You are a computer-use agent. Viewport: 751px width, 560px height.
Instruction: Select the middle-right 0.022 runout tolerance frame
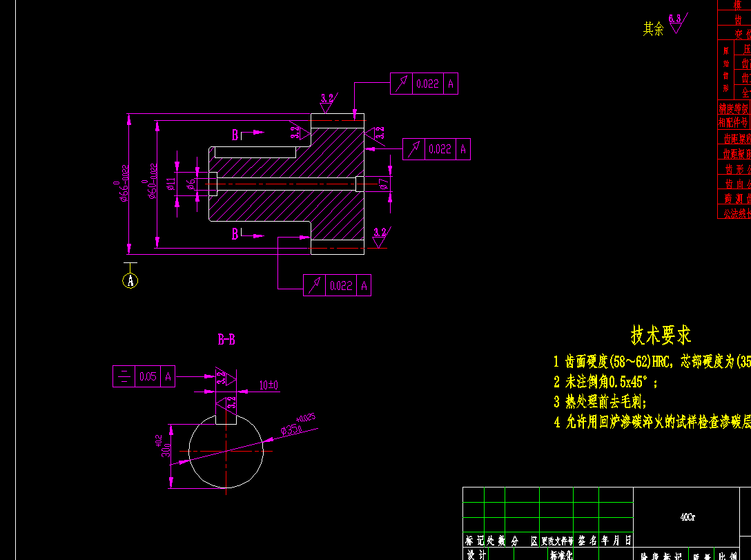(x=436, y=149)
